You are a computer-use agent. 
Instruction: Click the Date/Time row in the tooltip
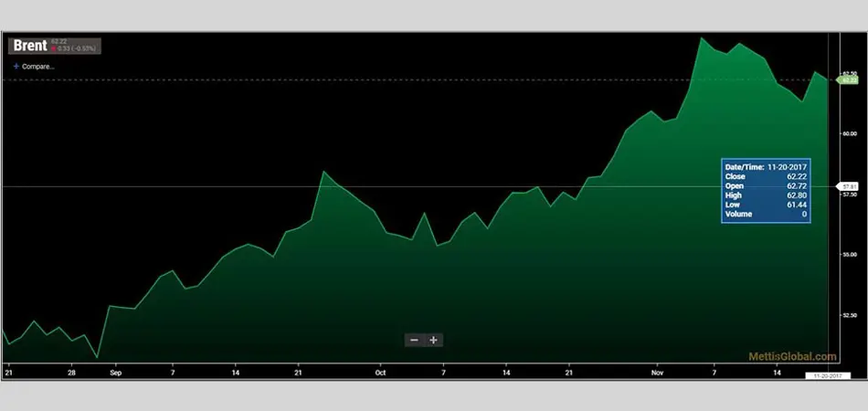[767, 166]
